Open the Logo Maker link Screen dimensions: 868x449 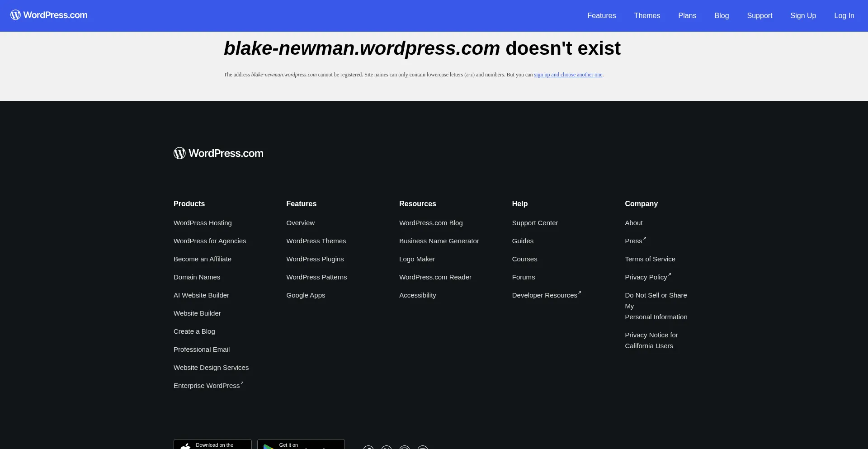[x=417, y=259]
